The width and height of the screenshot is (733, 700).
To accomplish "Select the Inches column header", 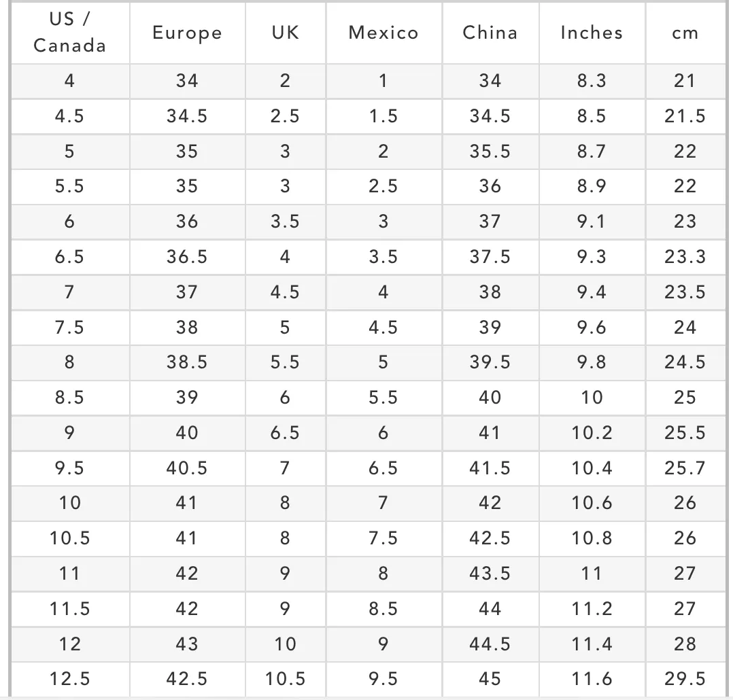I will (592, 33).
